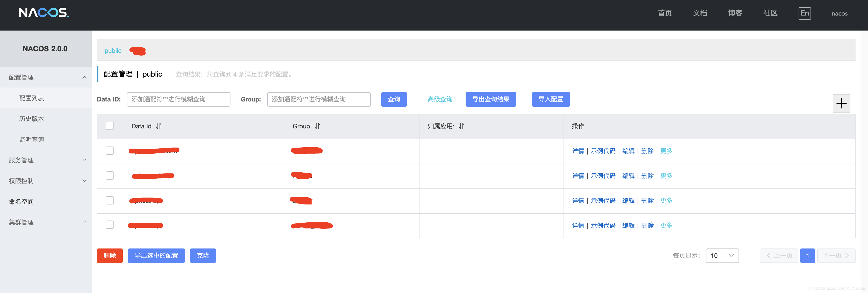The height and width of the screenshot is (293, 868).
Task: Click the plus icon to add configuration
Action: [x=841, y=103]
